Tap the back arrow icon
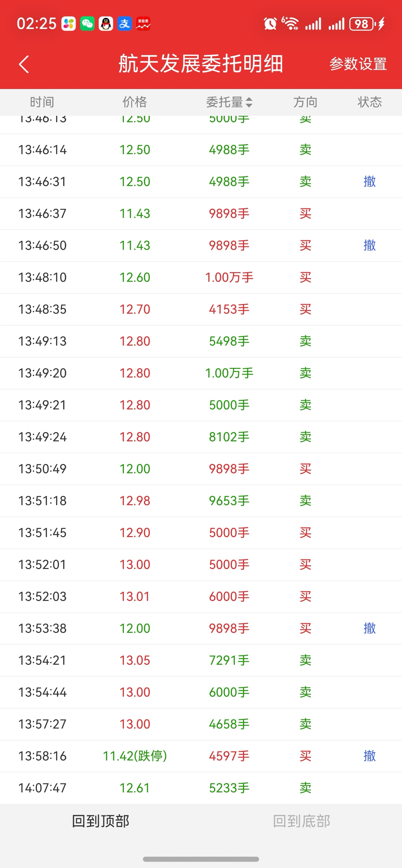 (x=24, y=64)
